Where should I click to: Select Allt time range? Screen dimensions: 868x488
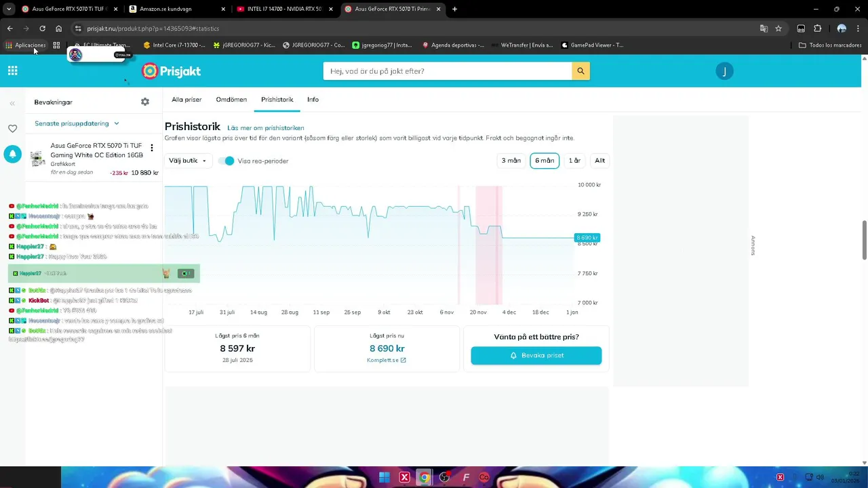point(599,161)
